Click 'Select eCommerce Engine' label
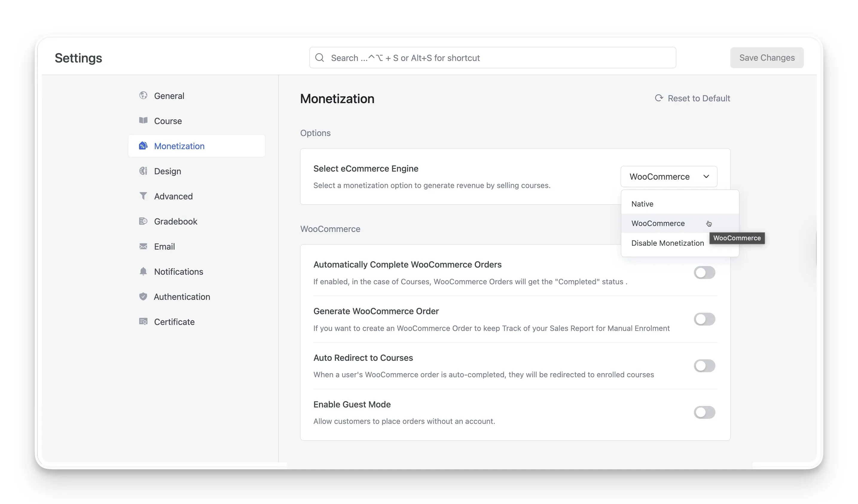Viewport: 858px width, 504px height. (366, 169)
